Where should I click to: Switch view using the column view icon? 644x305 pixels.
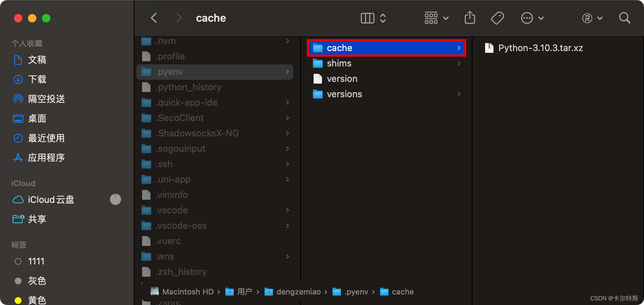[367, 18]
